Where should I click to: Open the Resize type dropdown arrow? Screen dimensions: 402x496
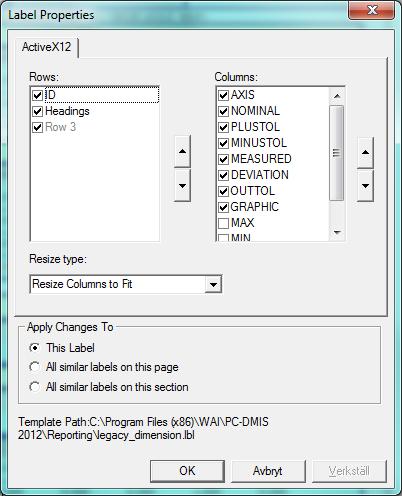point(213,284)
